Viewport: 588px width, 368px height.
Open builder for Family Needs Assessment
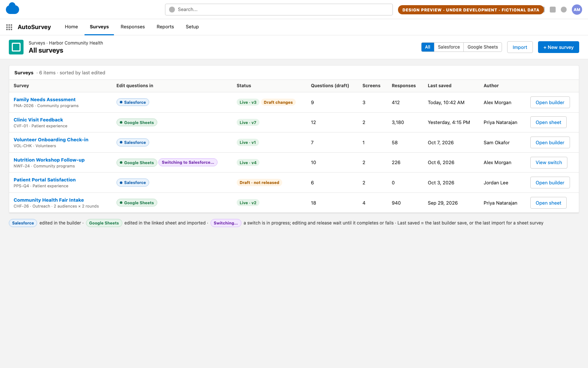550,102
